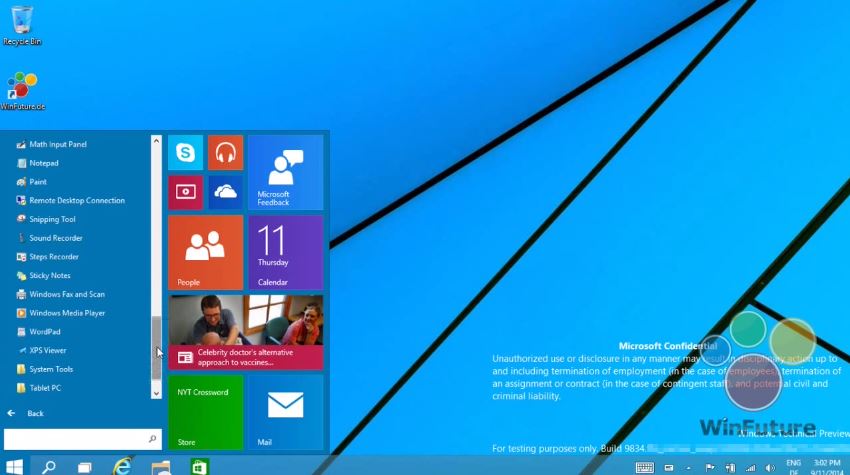Image resolution: width=850 pixels, height=475 pixels.
Task: Open Action Center flag icon
Action: [x=710, y=467]
